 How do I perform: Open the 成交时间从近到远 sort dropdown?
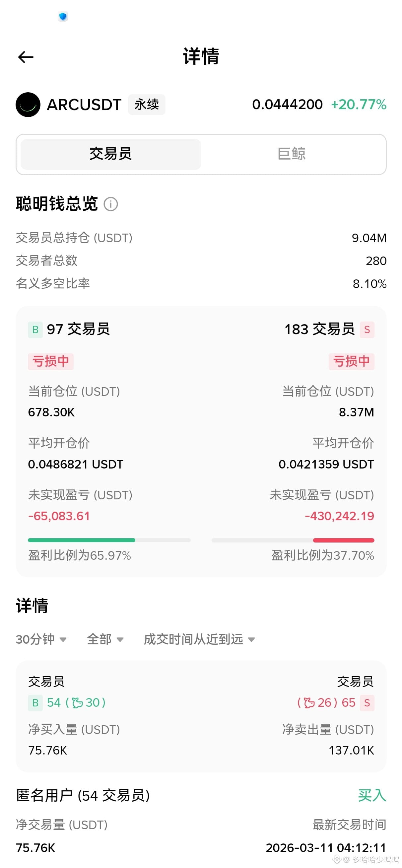tap(199, 639)
